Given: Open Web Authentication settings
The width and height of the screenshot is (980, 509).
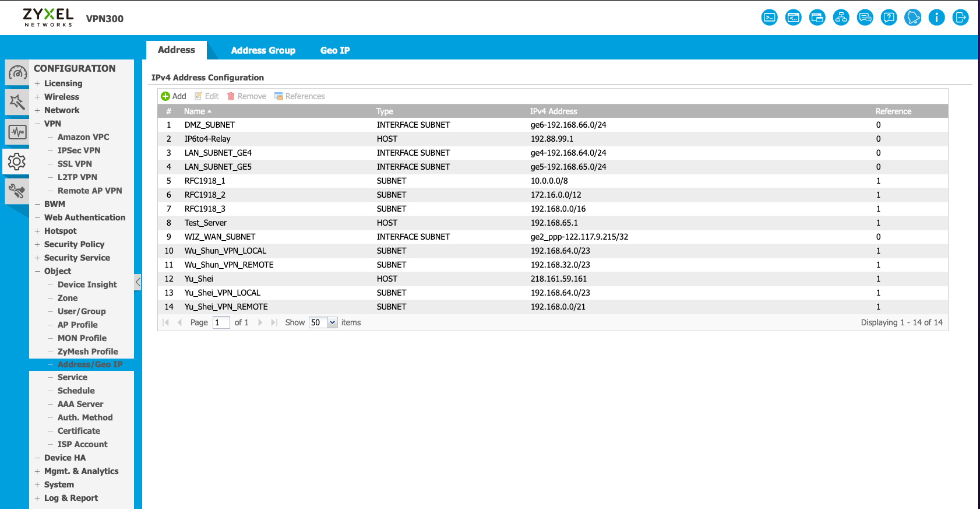Looking at the screenshot, I should [x=84, y=217].
